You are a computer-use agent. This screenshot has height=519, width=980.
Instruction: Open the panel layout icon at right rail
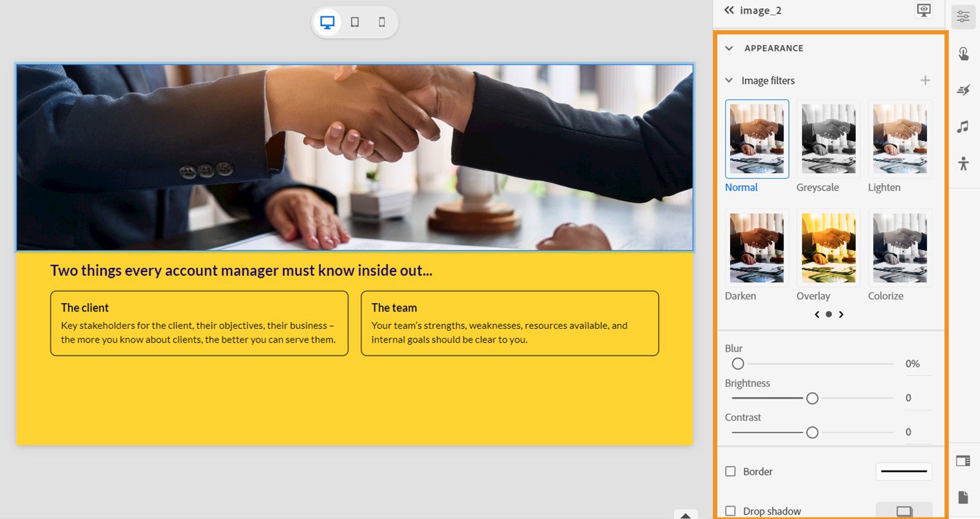point(963,461)
